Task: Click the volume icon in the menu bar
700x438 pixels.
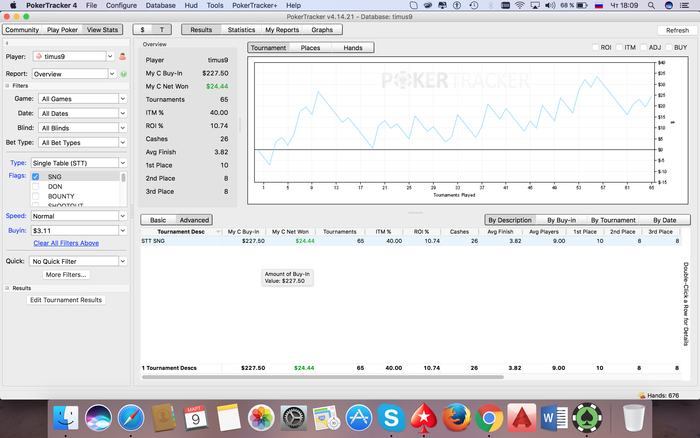Action: [x=550, y=5]
